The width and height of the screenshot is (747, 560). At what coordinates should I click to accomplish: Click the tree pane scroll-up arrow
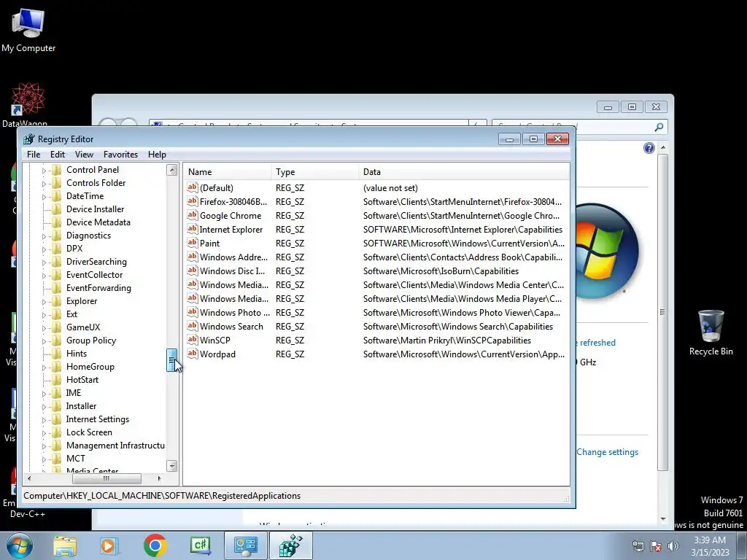pyautogui.click(x=172, y=170)
